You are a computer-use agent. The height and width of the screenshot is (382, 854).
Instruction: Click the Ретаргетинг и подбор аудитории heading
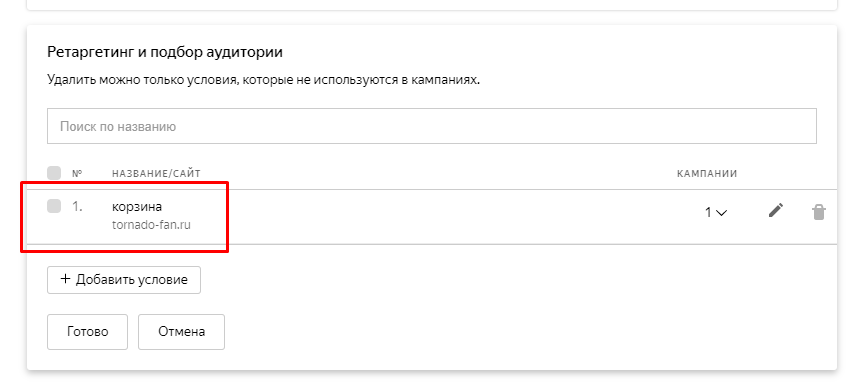[x=165, y=52]
